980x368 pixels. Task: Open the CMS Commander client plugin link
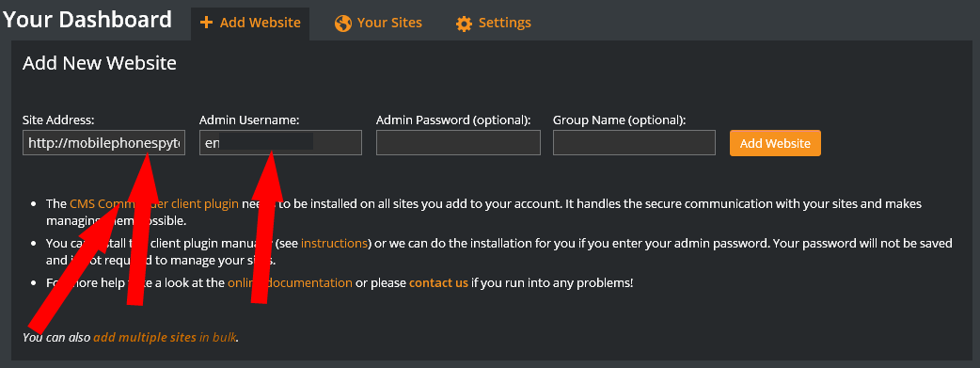point(154,204)
